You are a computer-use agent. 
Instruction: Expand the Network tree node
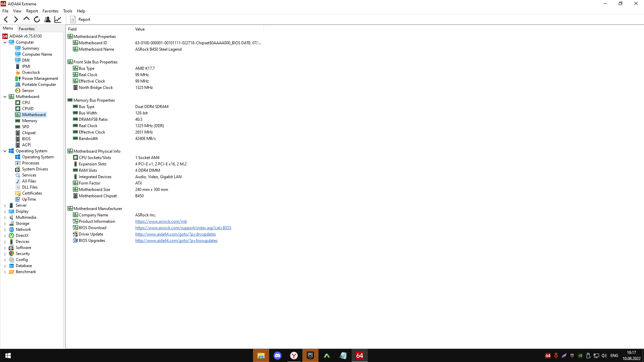tap(5, 229)
